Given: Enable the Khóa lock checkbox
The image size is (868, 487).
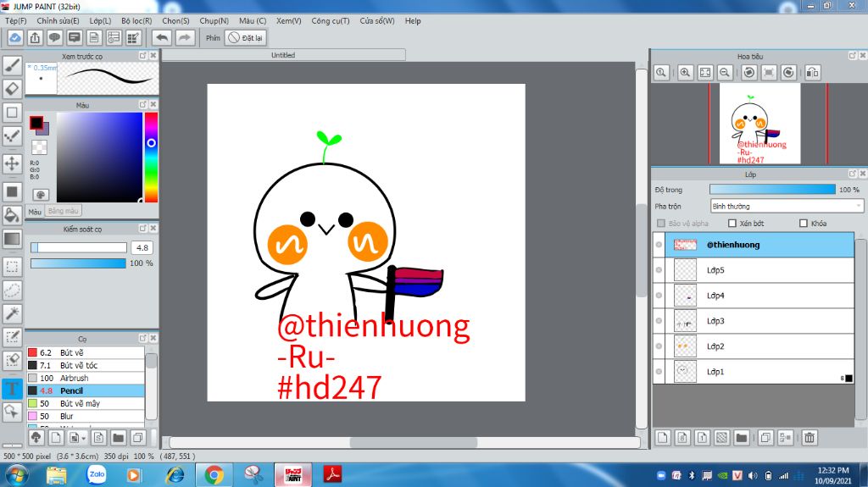Looking at the screenshot, I should tap(804, 223).
